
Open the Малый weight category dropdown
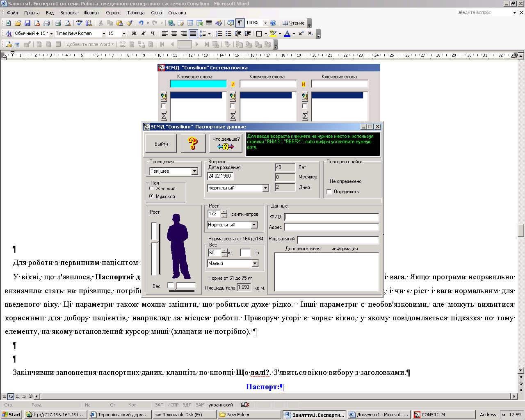point(255,263)
